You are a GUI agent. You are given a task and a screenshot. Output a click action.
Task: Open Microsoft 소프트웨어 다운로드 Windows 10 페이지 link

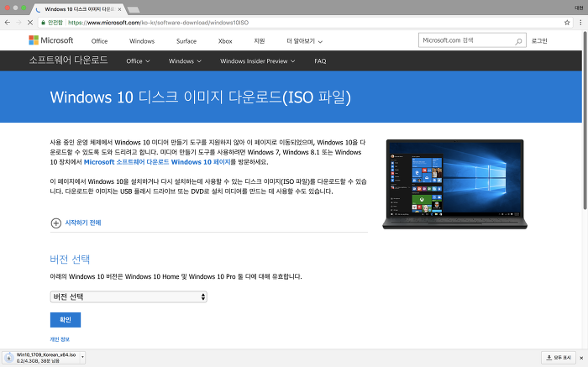[x=157, y=162]
